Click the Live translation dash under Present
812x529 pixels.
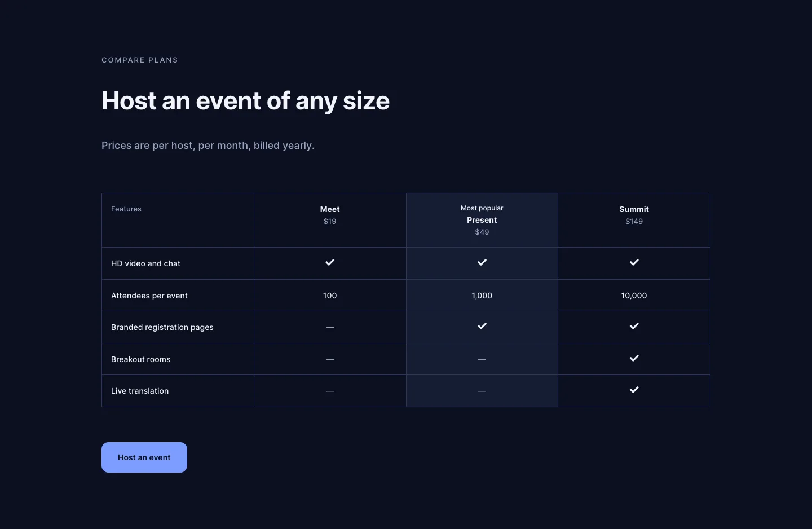pos(482,391)
